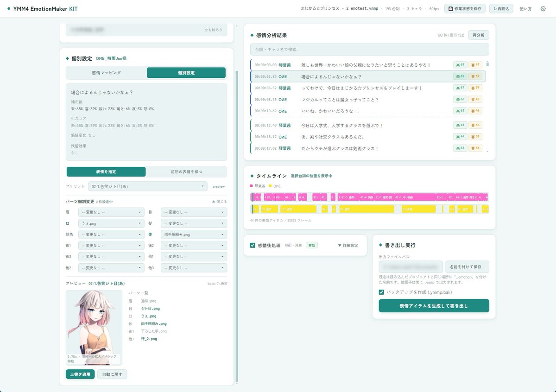The width and height of the screenshot is (556, 392).
Task: Click the preview link beside preset
Action: coord(218,187)
